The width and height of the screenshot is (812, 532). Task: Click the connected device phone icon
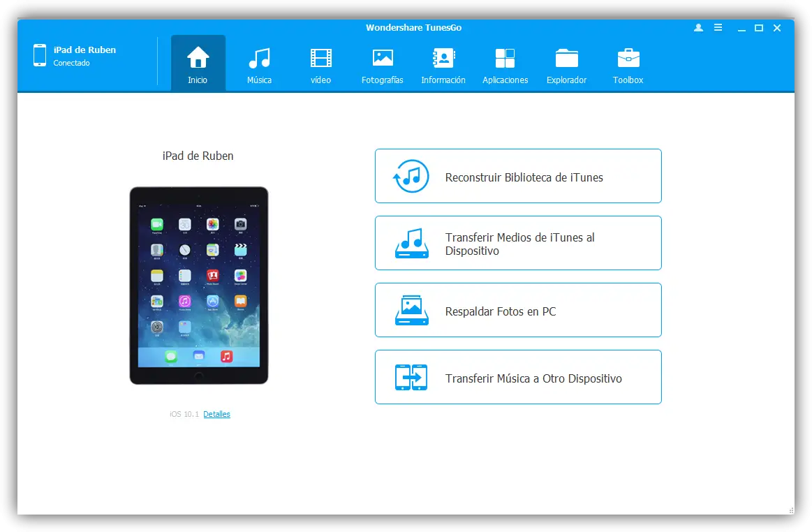(40, 55)
